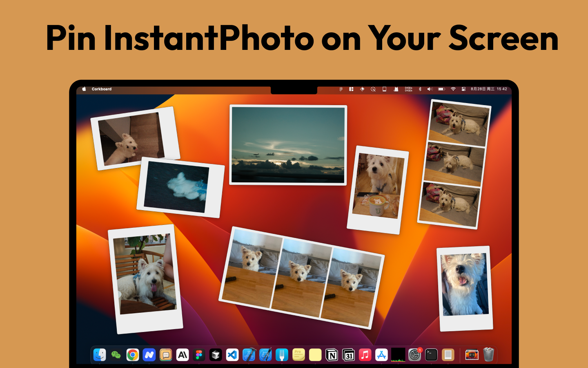Open Instruments from the dock
588x368 pixels.
[x=265, y=355]
